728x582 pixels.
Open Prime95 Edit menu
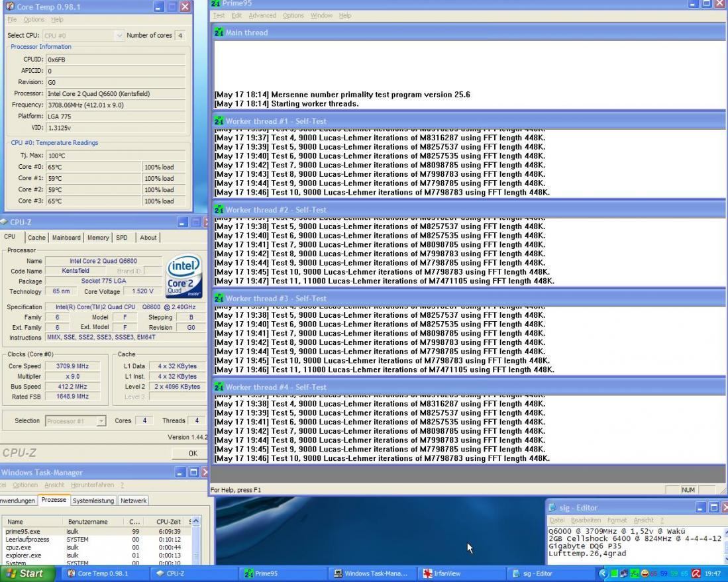click(236, 15)
